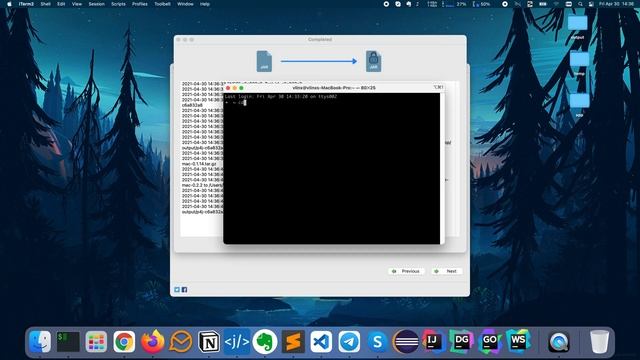Launch Google Chrome from the dock
The height and width of the screenshot is (360, 640).
[x=124, y=341]
